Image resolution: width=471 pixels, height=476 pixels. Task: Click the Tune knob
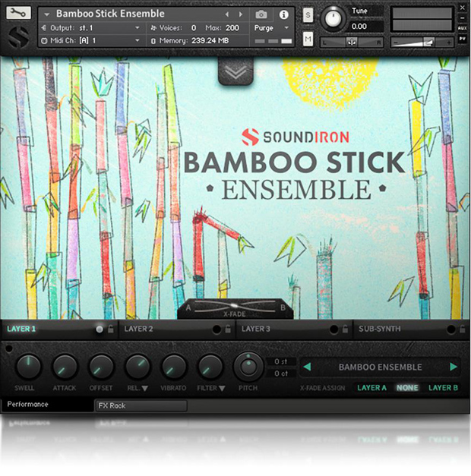click(333, 18)
